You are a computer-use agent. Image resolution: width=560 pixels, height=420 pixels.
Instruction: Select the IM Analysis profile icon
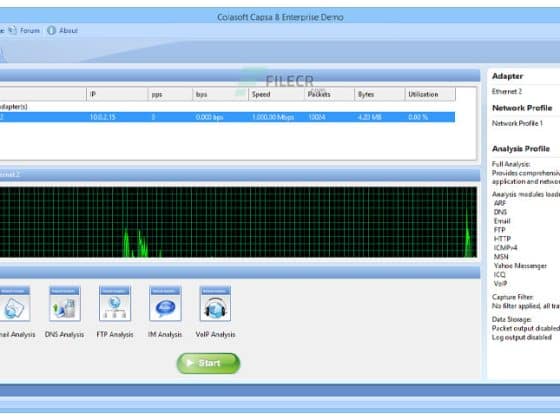click(165, 304)
